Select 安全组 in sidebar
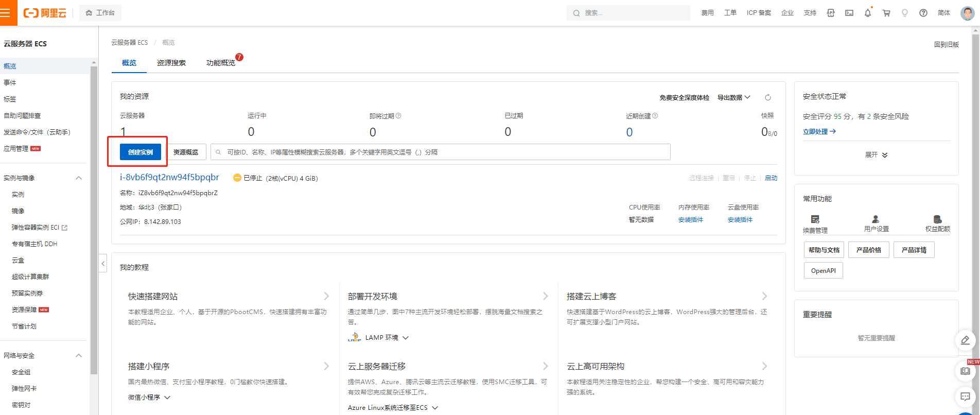The image size is (980, 415). point(21,372)
